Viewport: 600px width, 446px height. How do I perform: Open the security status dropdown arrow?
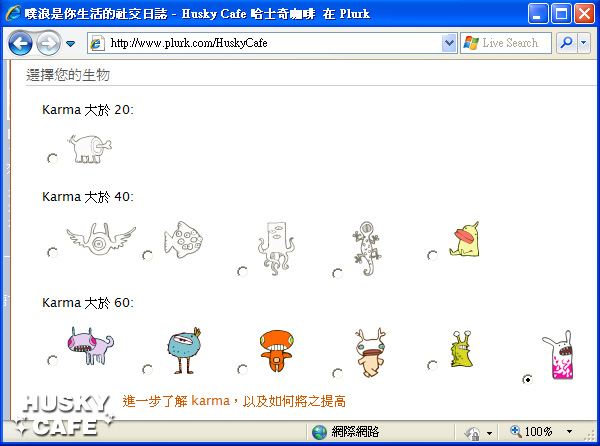pyautogui.click(x=489, y=433)
